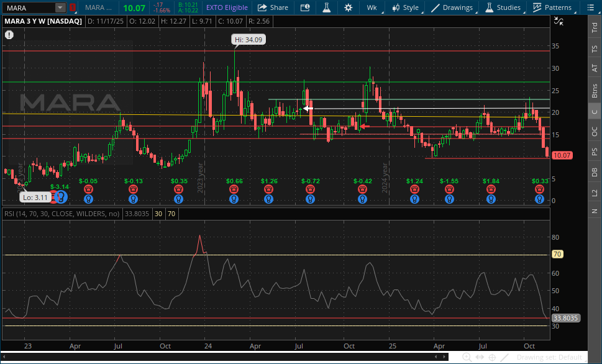Screen dimensions: 602x364
Task: Open the Style dropdown
Action: 406,7
